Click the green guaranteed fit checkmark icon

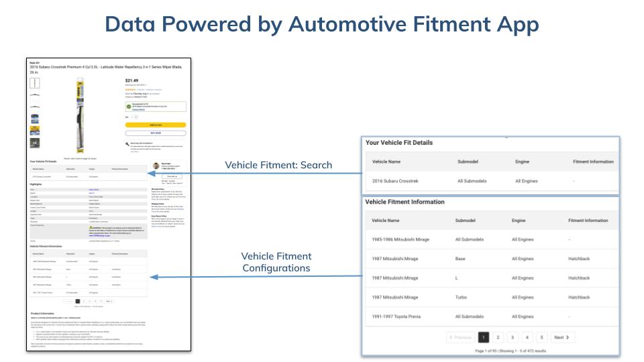click(x=129, y=107)
